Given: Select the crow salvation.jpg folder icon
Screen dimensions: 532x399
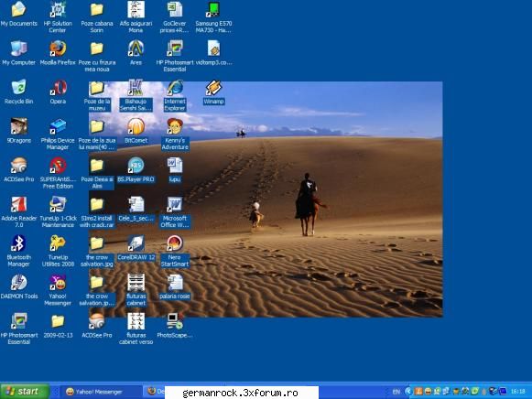Looking at the screenshot, I should [97, 243].
